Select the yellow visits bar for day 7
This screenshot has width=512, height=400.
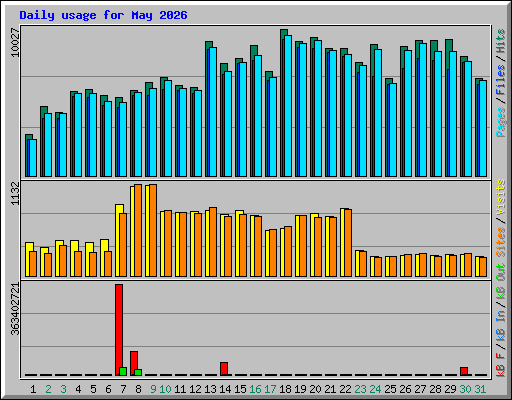coord(118,240)
